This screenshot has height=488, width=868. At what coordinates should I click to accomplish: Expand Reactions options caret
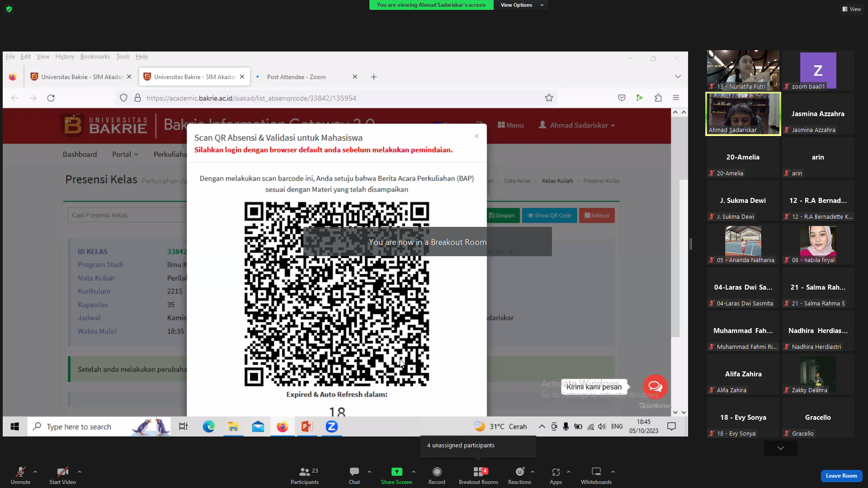tap(533, 472)
